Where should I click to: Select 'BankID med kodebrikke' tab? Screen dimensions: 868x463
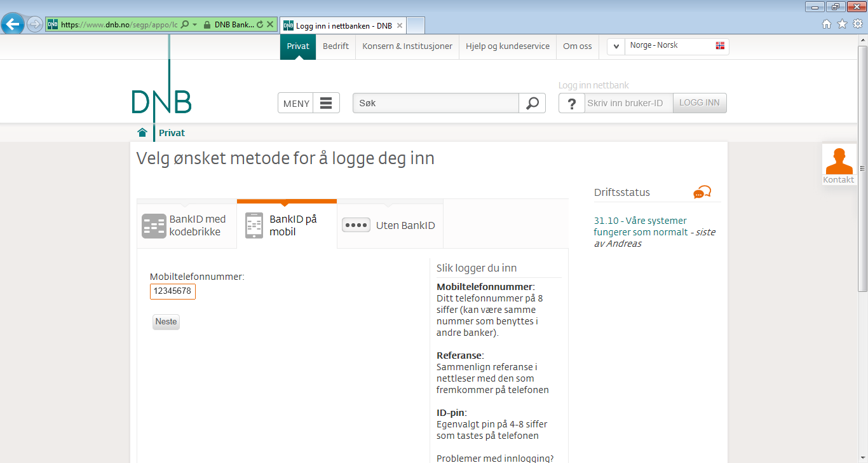[187, 225]
